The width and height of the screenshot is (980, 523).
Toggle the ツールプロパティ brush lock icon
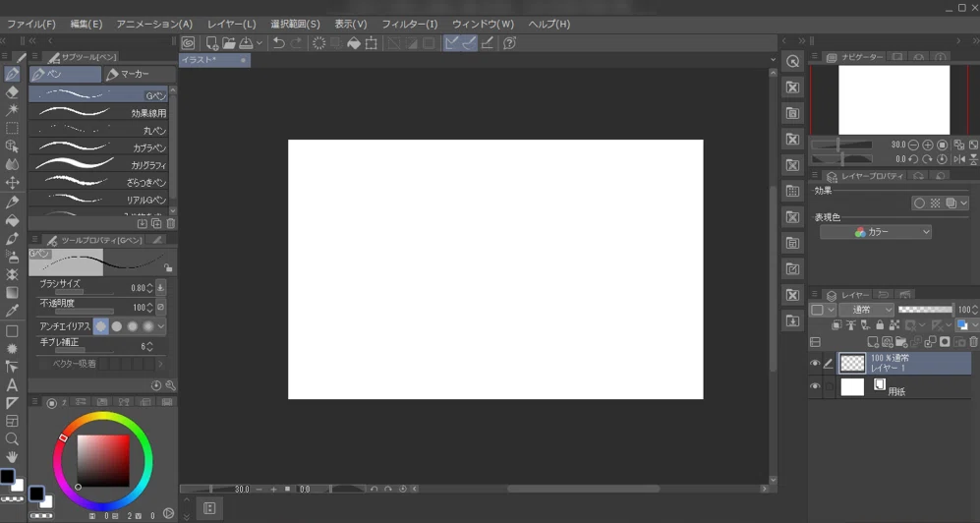coord(167,267)
